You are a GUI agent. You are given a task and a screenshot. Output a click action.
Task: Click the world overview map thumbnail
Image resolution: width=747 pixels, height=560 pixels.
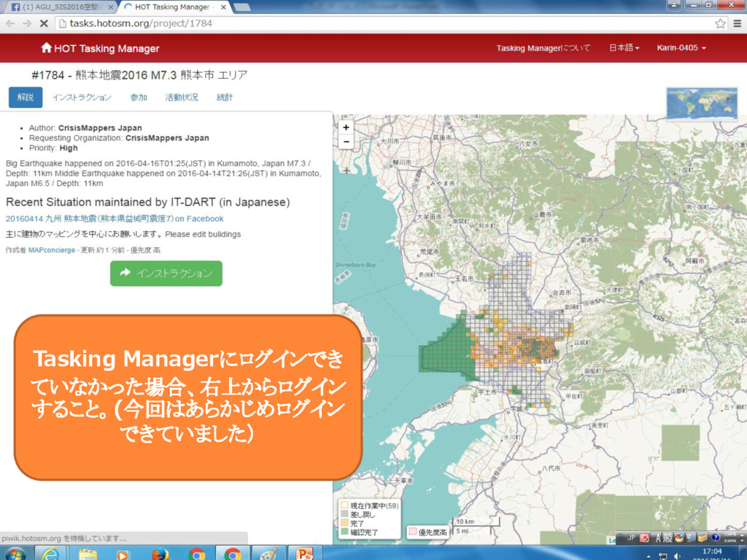[703, 103]
